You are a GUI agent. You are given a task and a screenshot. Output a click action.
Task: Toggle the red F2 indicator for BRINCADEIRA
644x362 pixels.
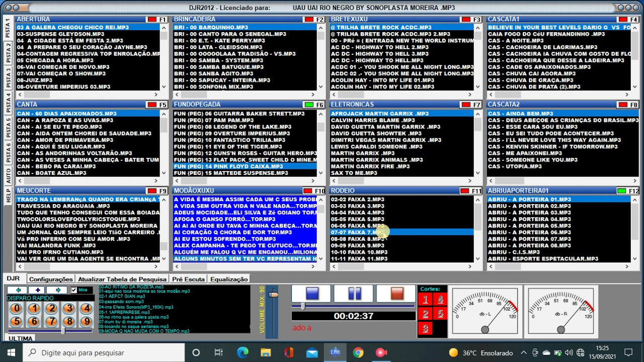click(308, 20)
